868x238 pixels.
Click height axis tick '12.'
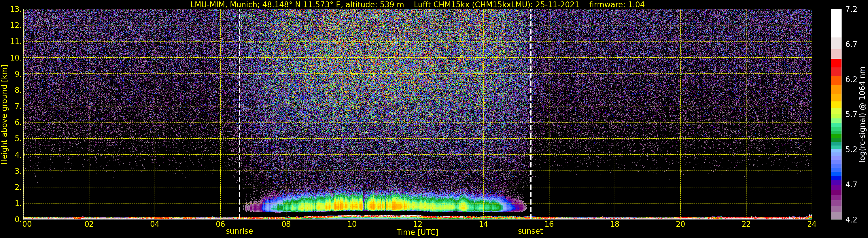pos(16,26)
